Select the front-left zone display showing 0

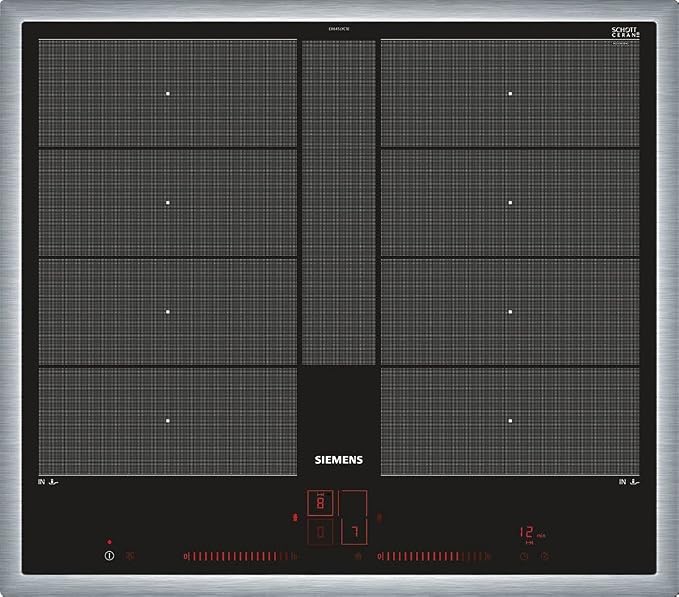coord(320,532)
